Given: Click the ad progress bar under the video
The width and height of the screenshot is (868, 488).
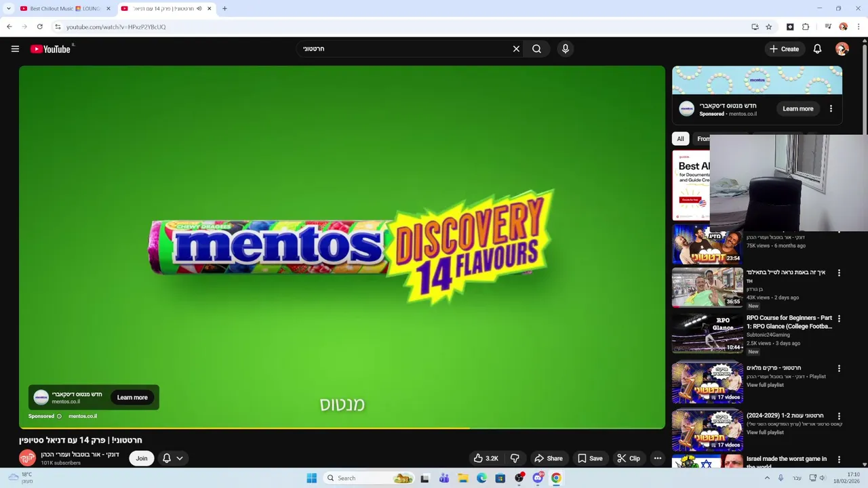Looking at the screenshot, I should coord(342,428).
